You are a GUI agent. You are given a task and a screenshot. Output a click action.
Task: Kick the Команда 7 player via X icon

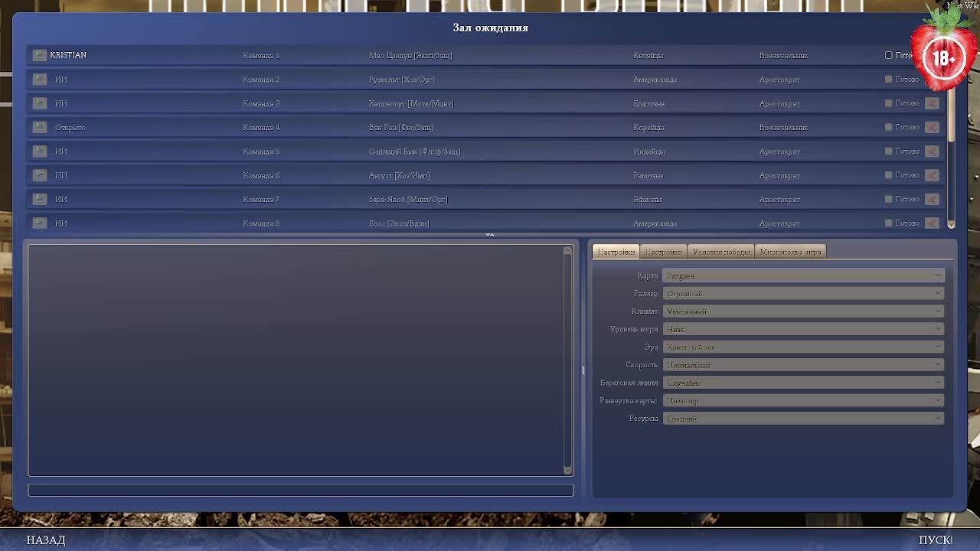[x=932, y=199]
